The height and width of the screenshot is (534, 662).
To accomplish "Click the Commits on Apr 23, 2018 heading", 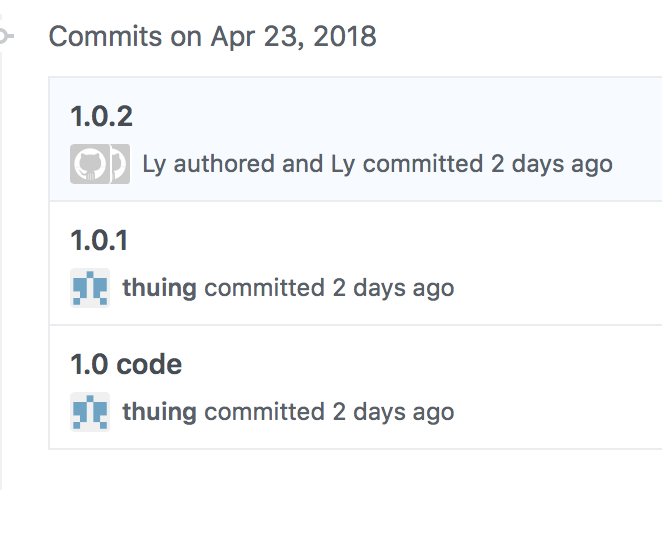I will click(212, 36).
